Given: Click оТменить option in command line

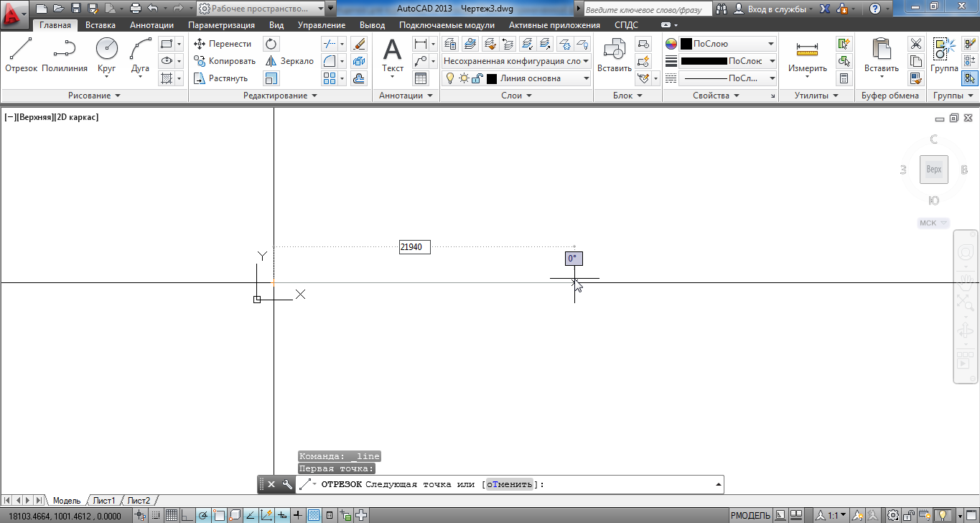Looking at the screenshot, I should (510, 484).
